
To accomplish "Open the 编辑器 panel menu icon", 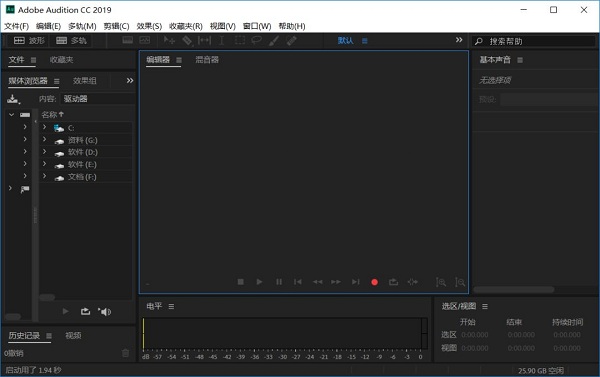I will 179,60.
